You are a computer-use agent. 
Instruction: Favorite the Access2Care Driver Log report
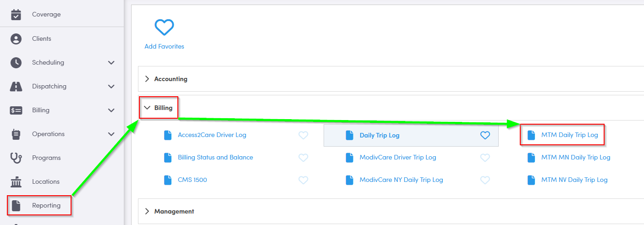tap(303, 135)
